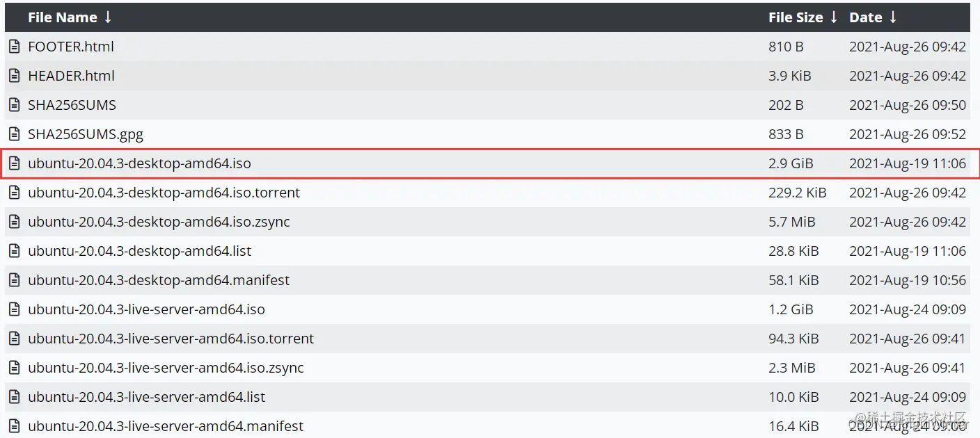Open the FOOTER.html link
The width and height of the screenshot is (980, 438).
pyautogui.click(x=71, y=47)
